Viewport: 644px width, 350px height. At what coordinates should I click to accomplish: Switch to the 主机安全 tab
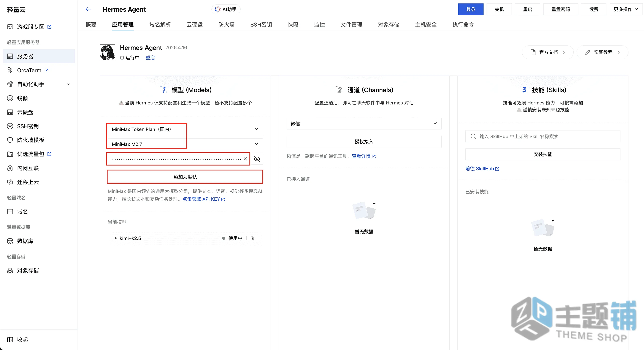(x=426, y=24)
